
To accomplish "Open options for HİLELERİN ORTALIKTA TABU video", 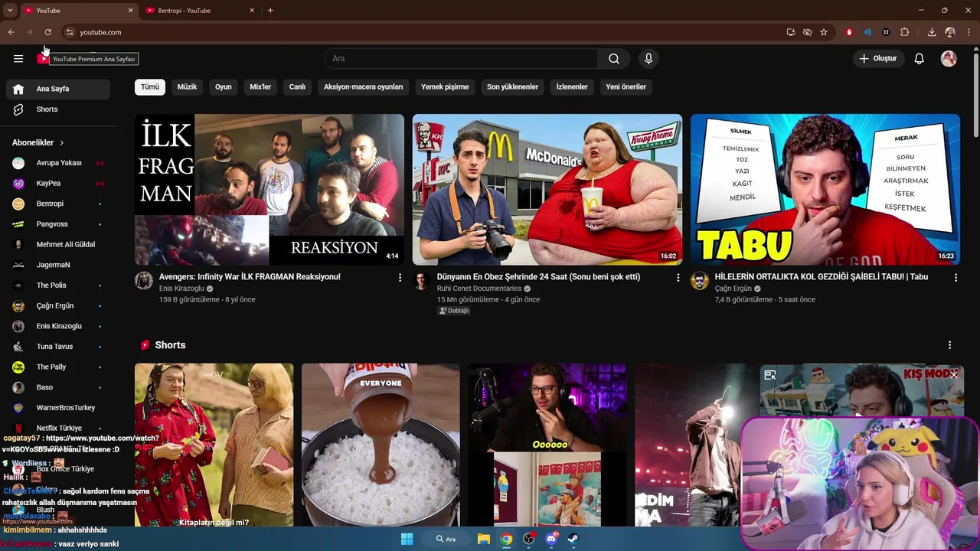I will 955,278.
